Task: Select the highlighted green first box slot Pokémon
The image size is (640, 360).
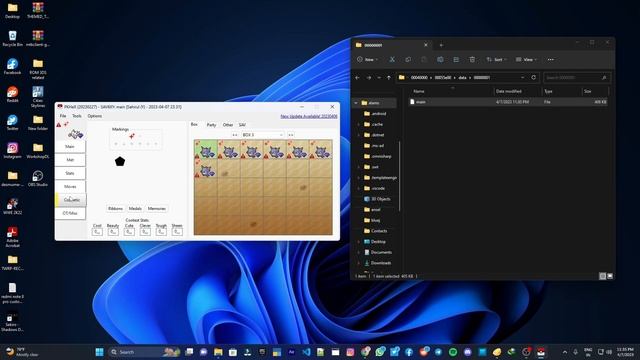Action: [206, 149]
